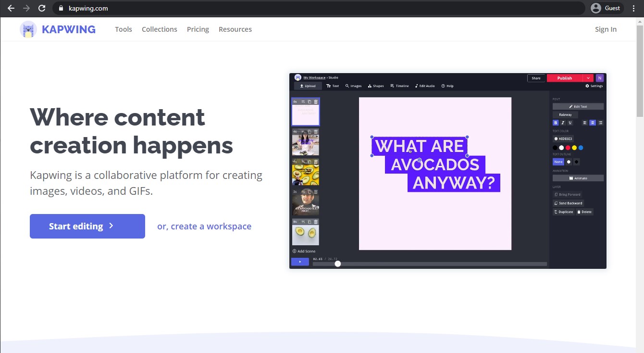Screen dimensions: 644x353
Task: Set text alignment to center
Action: [x=593, y=123]
